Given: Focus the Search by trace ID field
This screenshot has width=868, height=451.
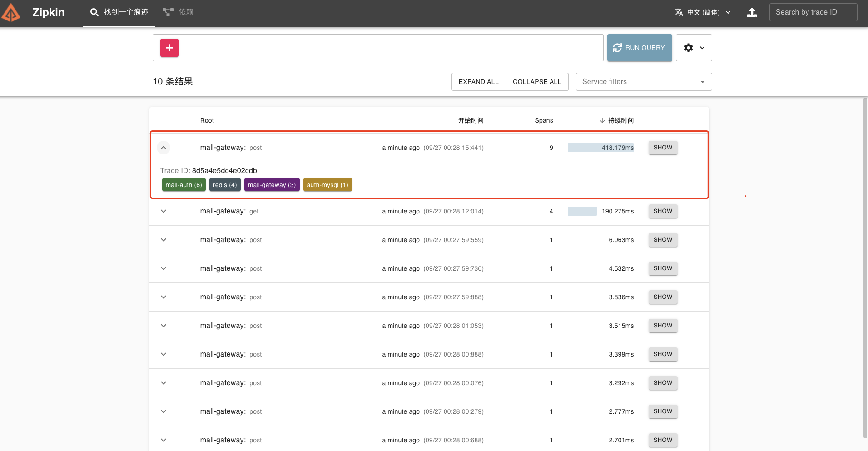Looking at the screenshot, I should click(813, 12).
